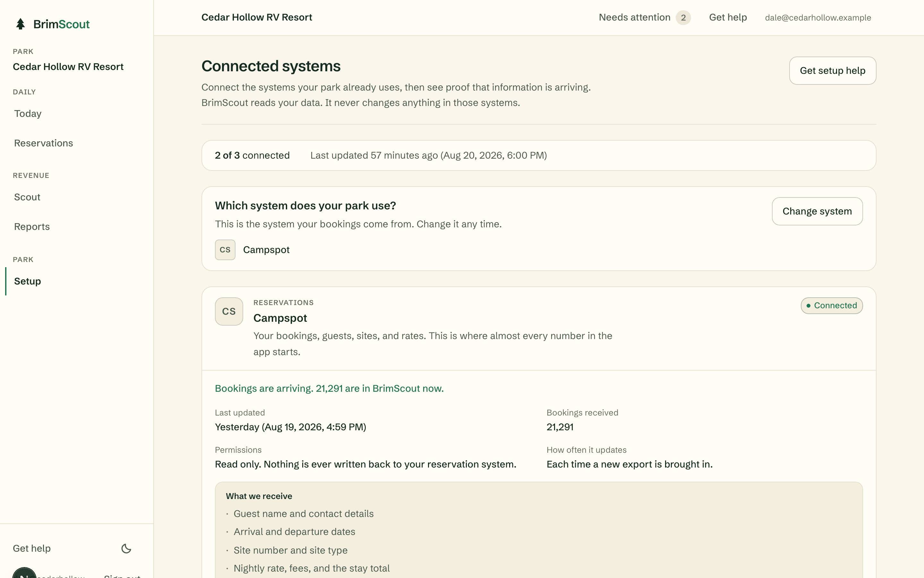
Task: Click the Cedar Hollow RV Resort header title
Action: click(x=257, y=17)
